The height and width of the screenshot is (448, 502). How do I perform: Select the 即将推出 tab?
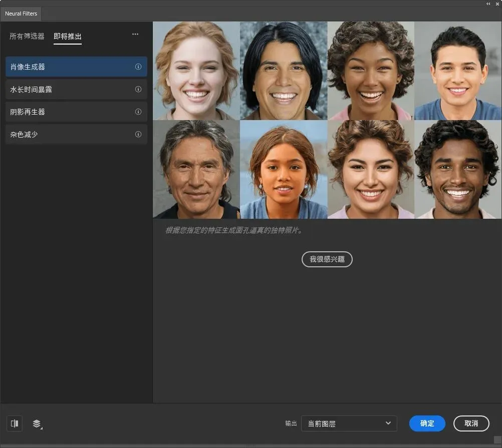coord(68,36)
